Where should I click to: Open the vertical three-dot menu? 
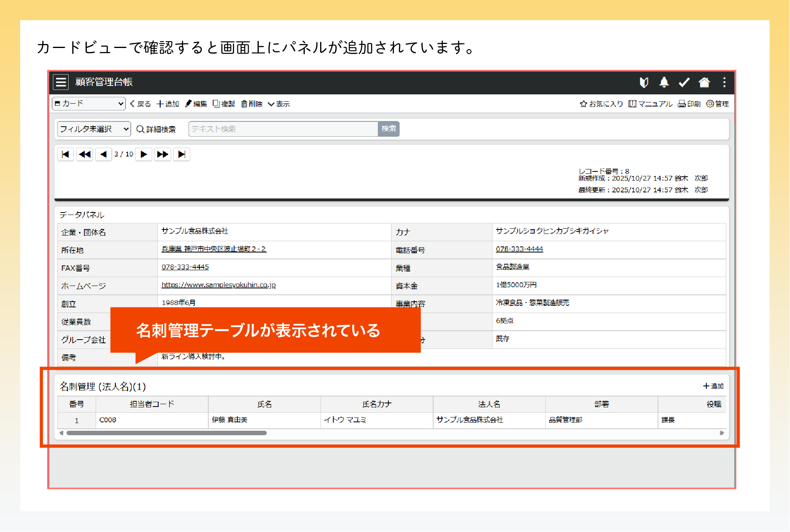tap(724, 82)
